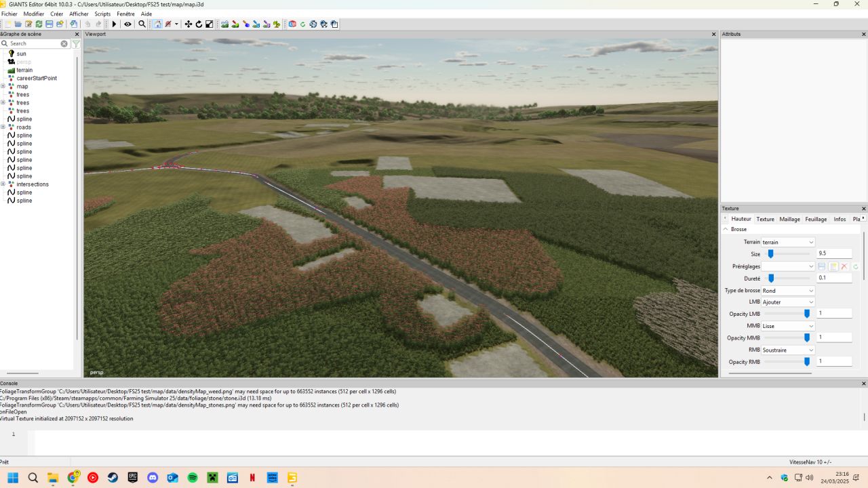Switch to the Maillage tab

click(789, 219)
